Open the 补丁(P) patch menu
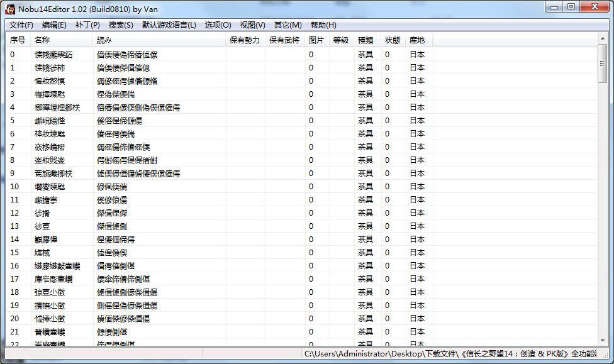The height and width of the screenshot is (364, 614). pos(87,25)
